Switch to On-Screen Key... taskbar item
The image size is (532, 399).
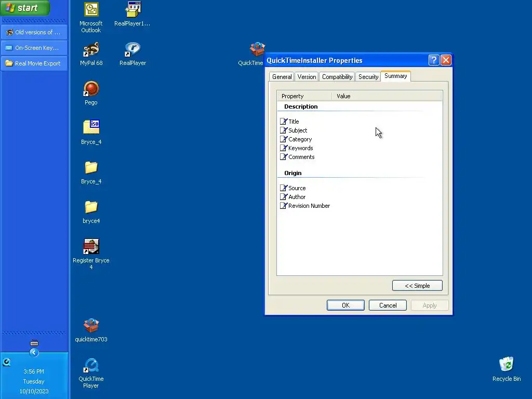pos(34,48)
